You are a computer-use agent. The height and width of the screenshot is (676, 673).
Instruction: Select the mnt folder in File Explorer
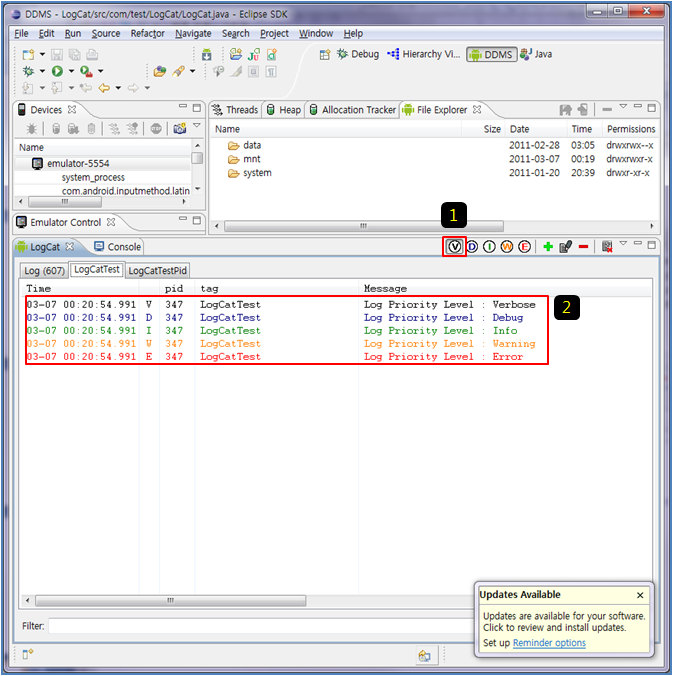coord(251,159)
